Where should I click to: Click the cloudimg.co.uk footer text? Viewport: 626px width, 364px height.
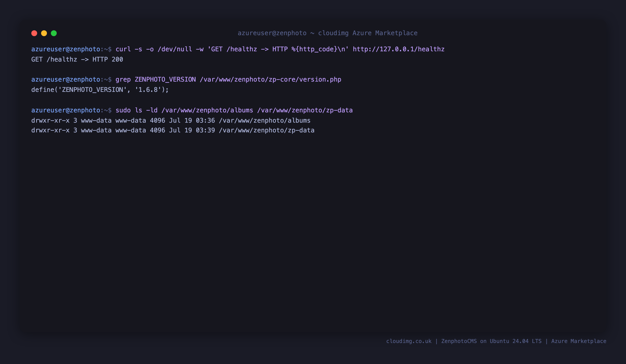(409, 341)
